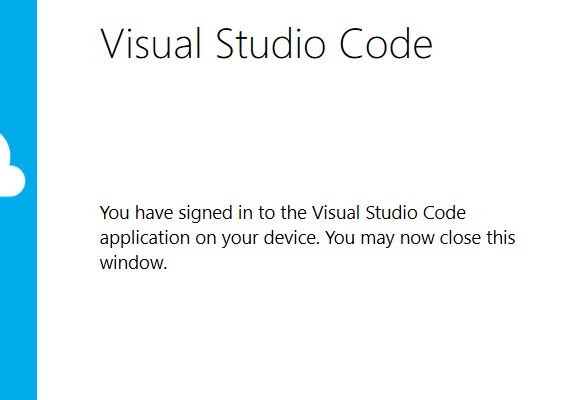
Task: Click "Visual Studio Code" in the message paragraph
Action: pos(389,213)
